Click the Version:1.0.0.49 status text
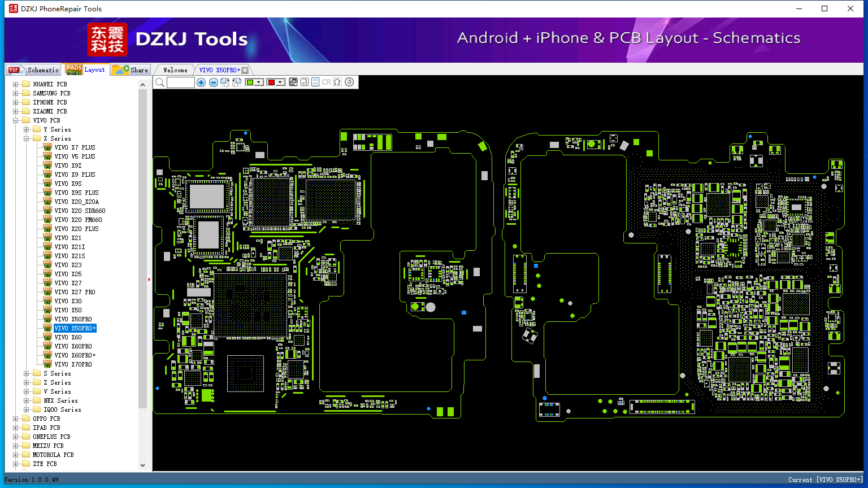The image size is (868, 488). pyautogui.click(x=32, y=480)
